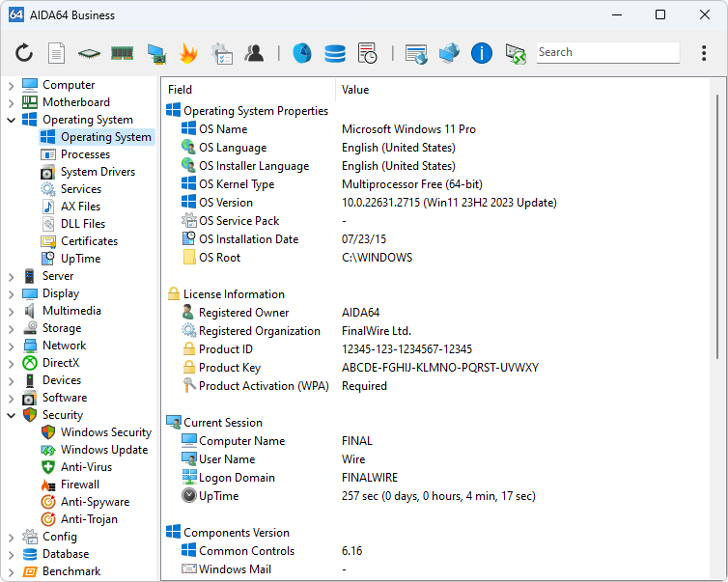
Task: Expand the Motherboard tree node
Action: 11,102
